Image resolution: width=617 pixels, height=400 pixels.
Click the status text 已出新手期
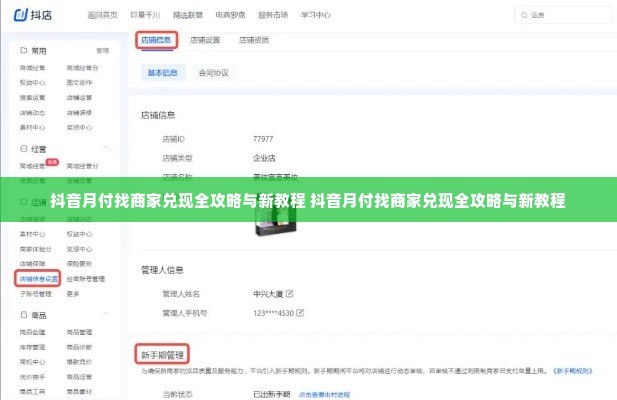click(x=272, y=394)
